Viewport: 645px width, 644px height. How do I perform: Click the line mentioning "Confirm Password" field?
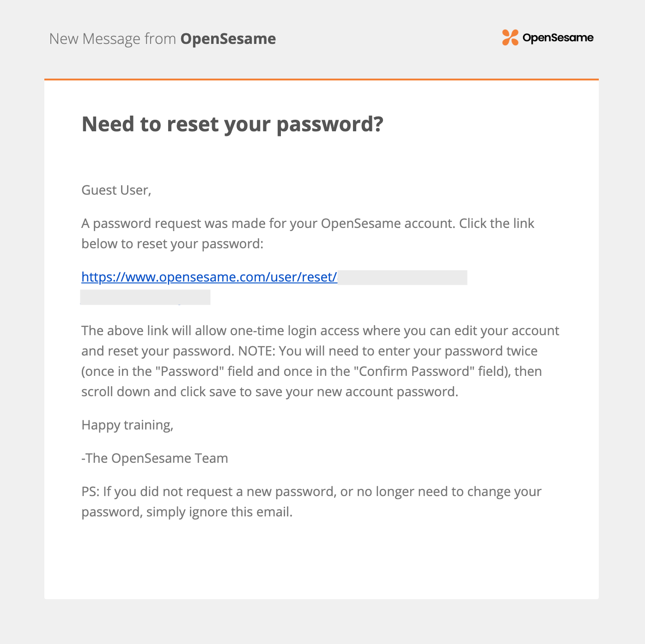pos(311,372)
